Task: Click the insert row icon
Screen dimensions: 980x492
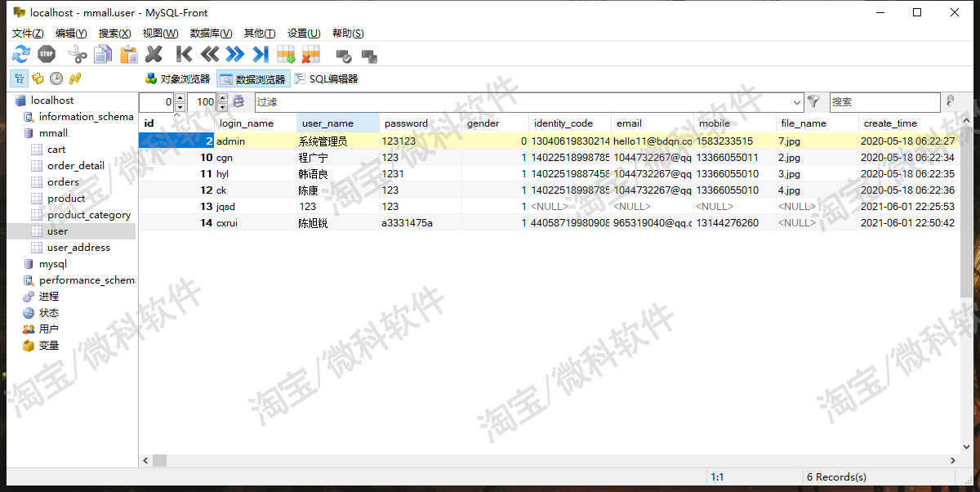Action: pos(286,55)
